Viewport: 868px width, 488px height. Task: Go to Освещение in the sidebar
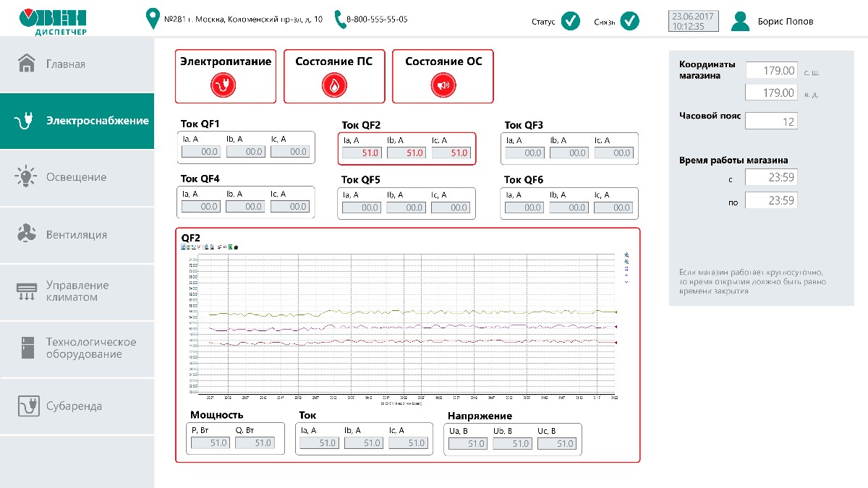[77, 177]
